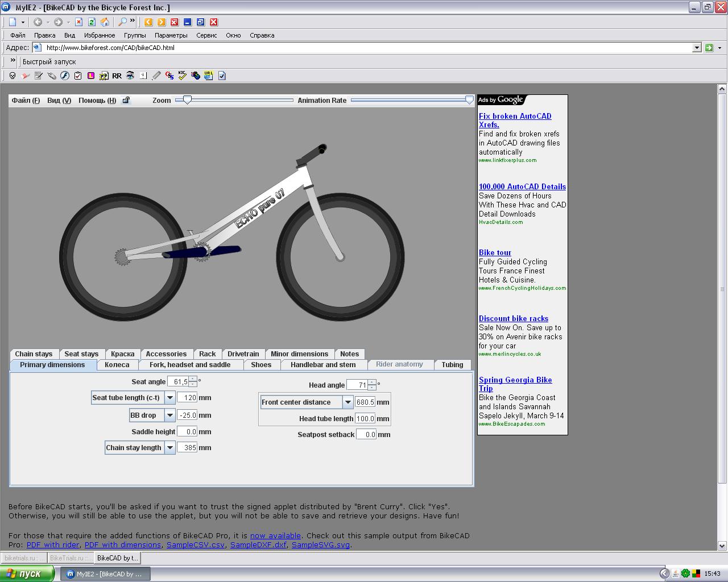
Task: Click the Chain stay length value field
Action: 187,448
